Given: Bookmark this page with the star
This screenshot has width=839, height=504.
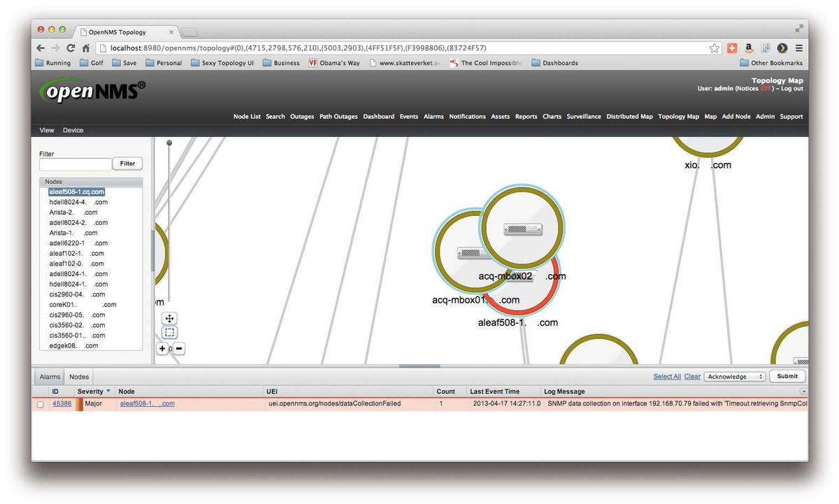Looking at the screenshot, I should pos(715,48).
